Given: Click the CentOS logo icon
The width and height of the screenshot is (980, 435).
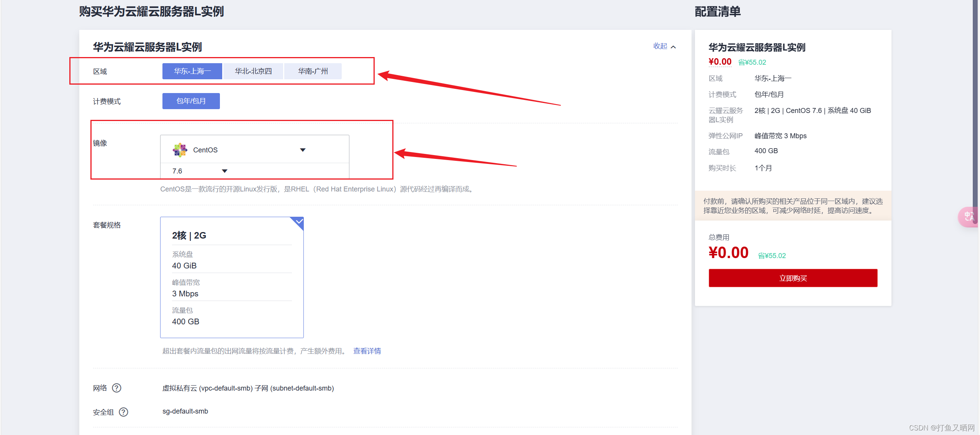Looking at the screenshot, I should click(180, 150).
